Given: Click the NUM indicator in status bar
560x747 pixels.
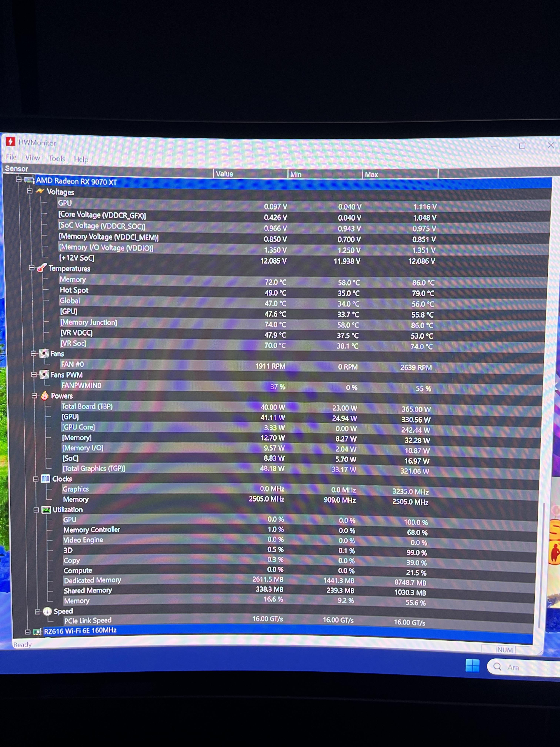Looking at the screenshot, I should (x=505, y=649).
